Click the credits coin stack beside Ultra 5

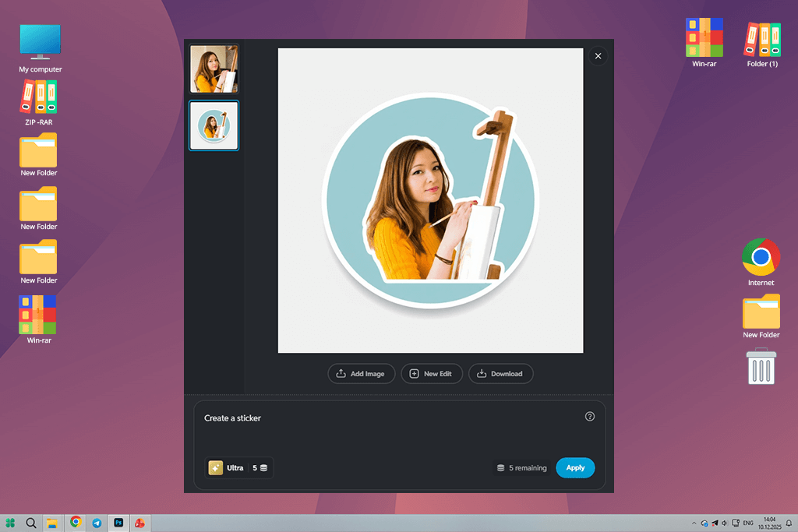click(x=263, y=468)
